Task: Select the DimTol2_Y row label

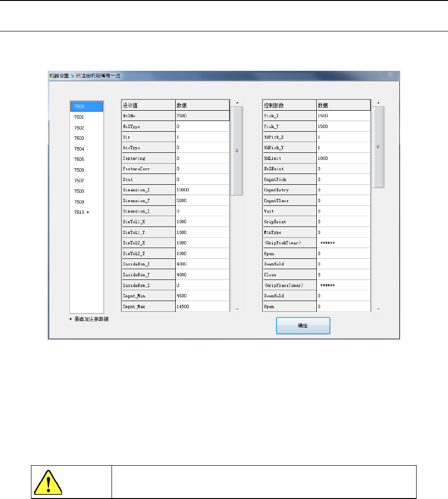Action: pos(149,254)
